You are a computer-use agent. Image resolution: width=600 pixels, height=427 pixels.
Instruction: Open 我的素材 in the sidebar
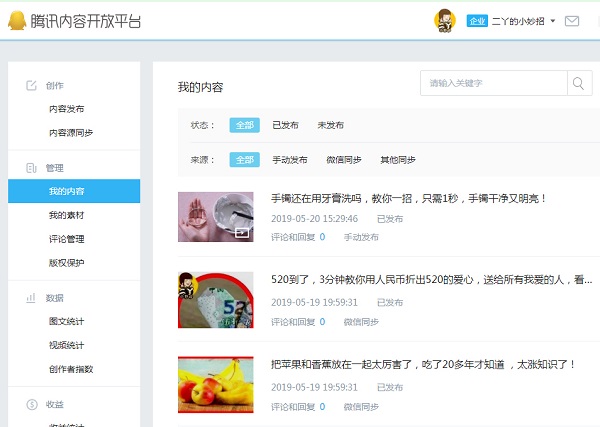(x=66, y=216)
